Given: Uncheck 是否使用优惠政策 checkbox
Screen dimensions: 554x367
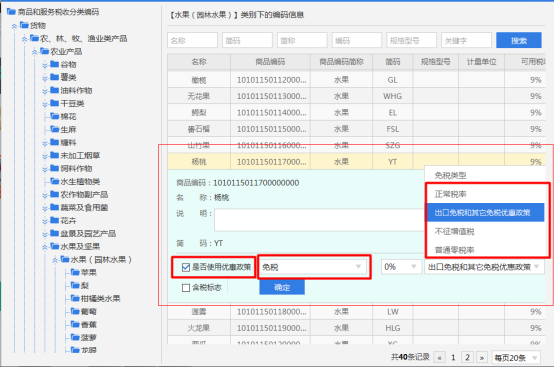Looking at the screenshot, I should pyautogui.click(x=186, y=267).
